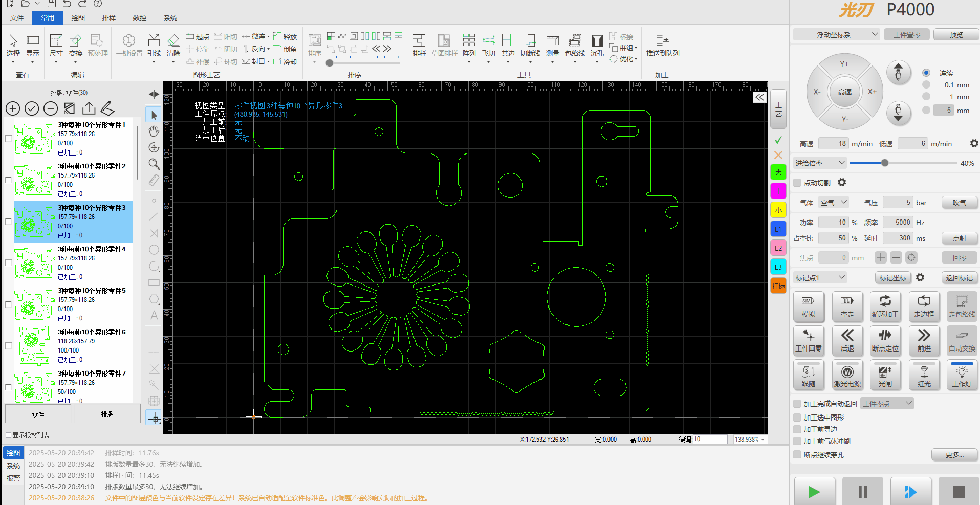Switch to the 报警 log tab
This screenshot has height=505, width=980.
coord(13,478)
